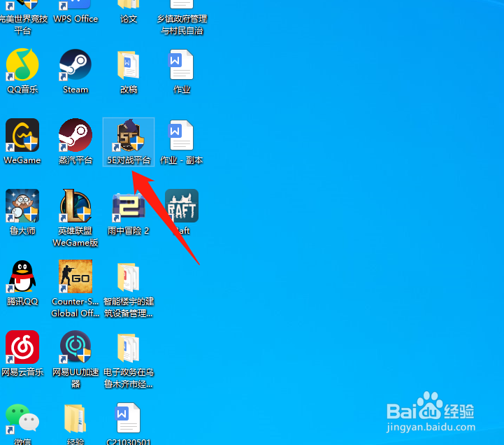Open the Raft game icon
Viewport: 504px width, 445px height.
[182, 206]
